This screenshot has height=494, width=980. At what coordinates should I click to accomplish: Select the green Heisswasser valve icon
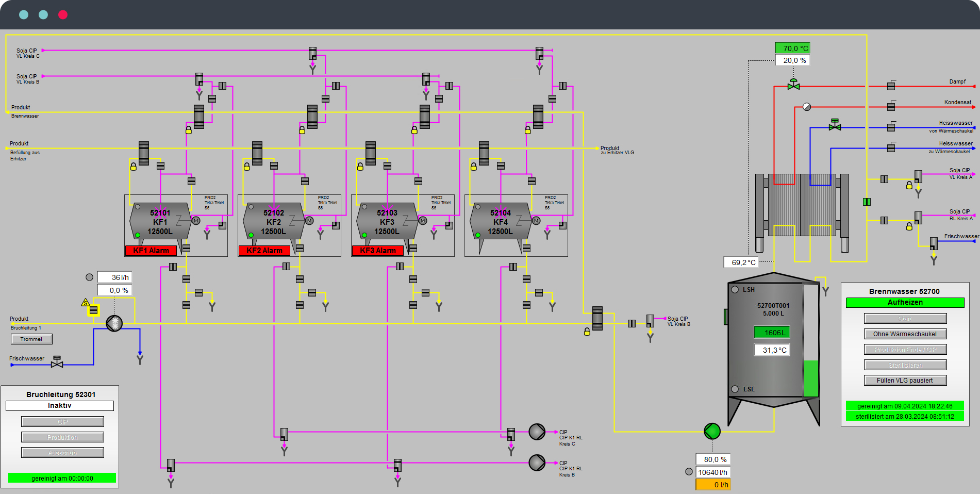[x=835, y=125]
